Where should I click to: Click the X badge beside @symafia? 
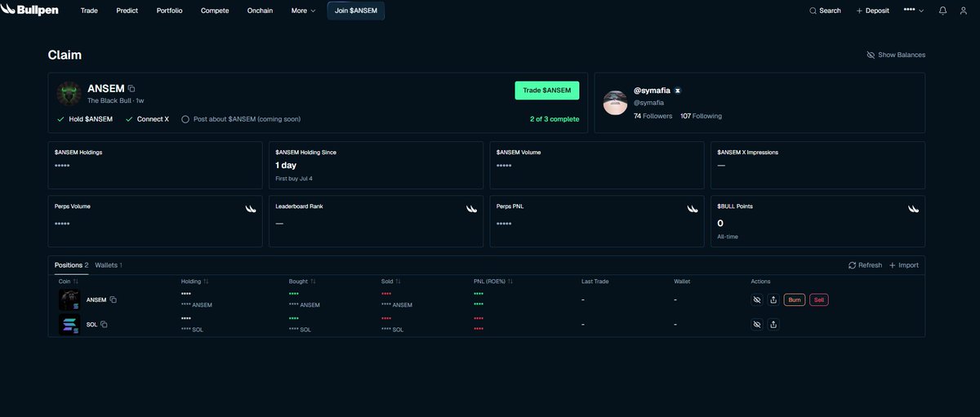678,91
